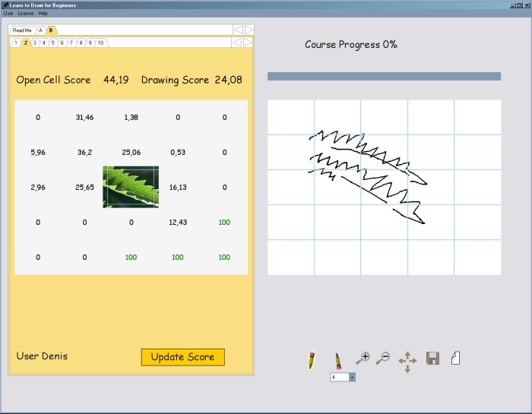532x414 pixels.
Task: Open the User menu
Action: pyautogui.click(x=8, y=14)
